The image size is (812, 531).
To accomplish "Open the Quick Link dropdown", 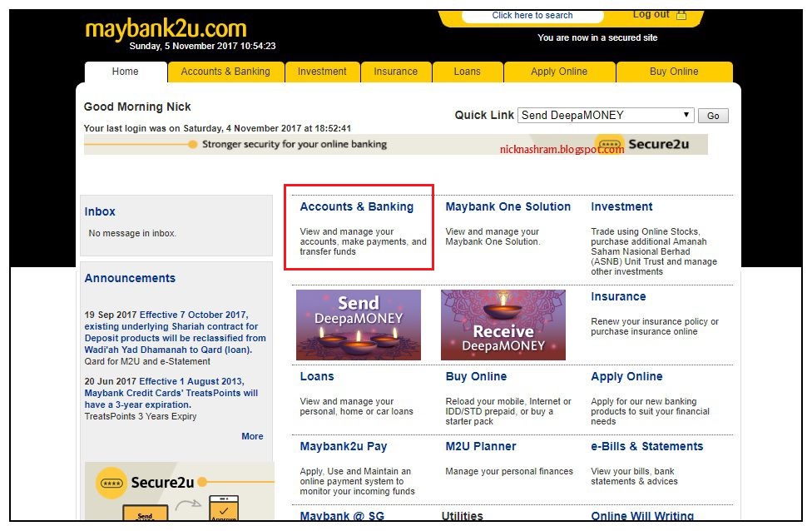I will pyautogui.click(x=606, y=115).
